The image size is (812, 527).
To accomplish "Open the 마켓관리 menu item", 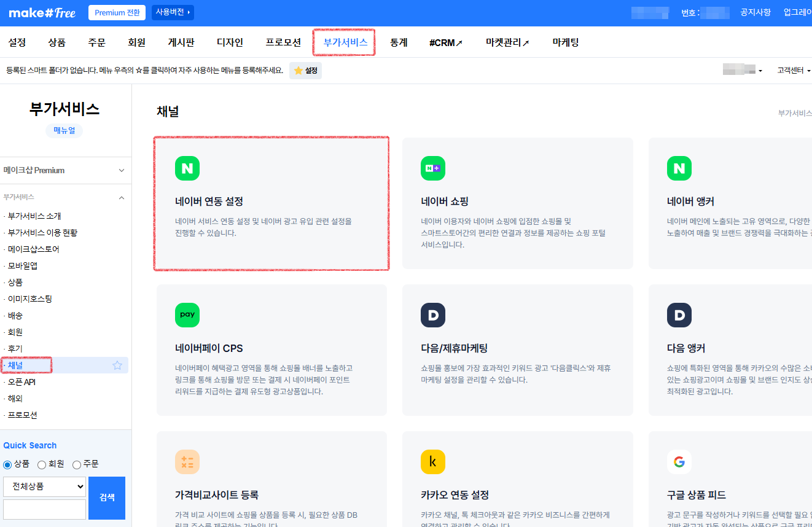I will pyautogui.click(x=504, y=42).
